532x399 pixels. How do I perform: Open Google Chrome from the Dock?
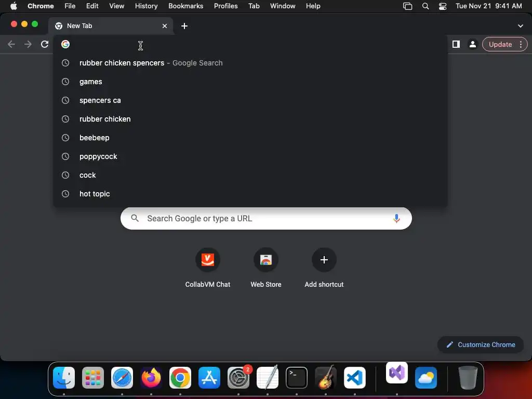click(180, 377)
